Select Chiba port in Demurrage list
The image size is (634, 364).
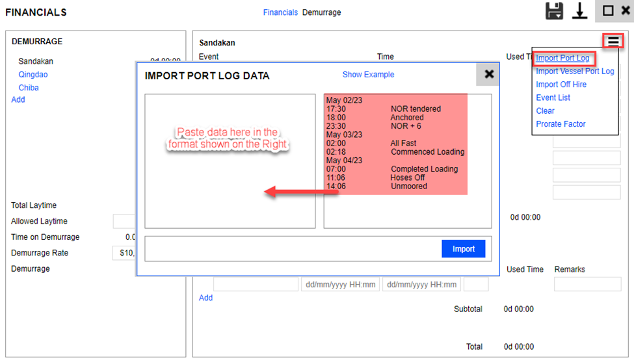coord(29,88)
